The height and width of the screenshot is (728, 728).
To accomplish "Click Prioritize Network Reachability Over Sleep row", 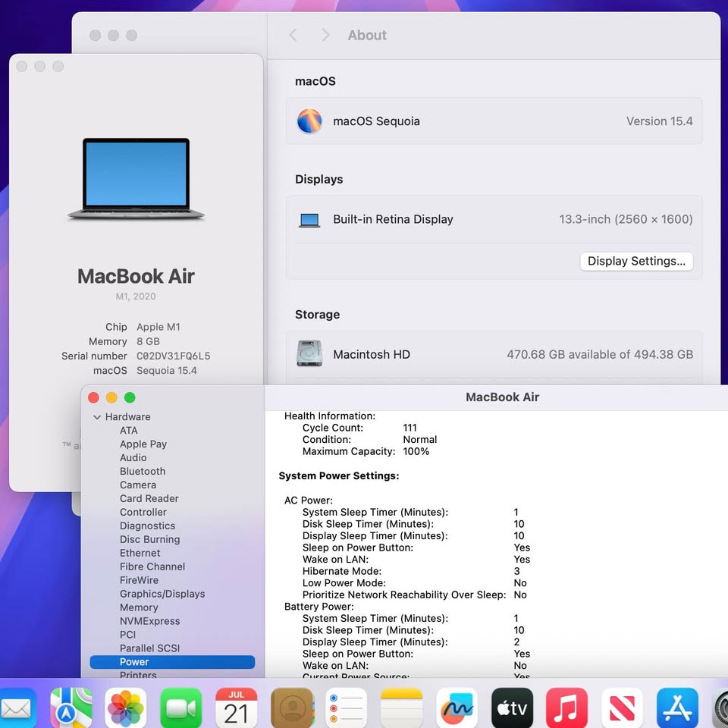I will (415, 595).
